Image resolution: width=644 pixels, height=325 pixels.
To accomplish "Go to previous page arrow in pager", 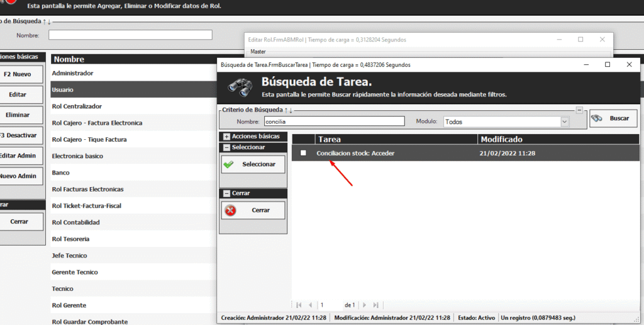I will point(310,305).
